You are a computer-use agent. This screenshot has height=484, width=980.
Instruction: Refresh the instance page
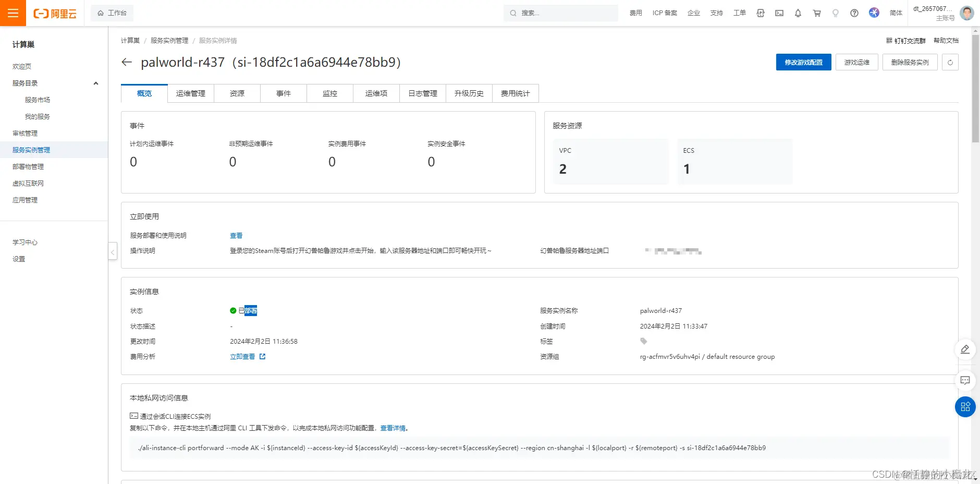click(950, 62)
